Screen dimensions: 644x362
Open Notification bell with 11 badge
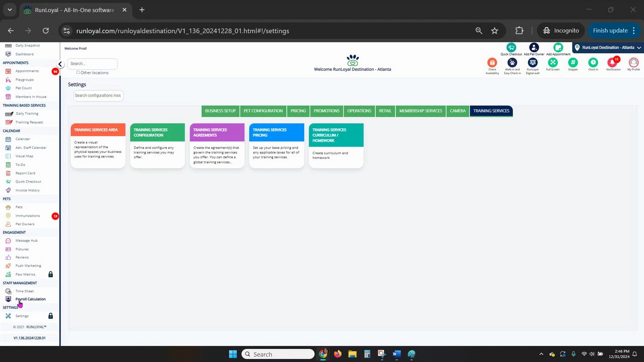click(613, 62)
